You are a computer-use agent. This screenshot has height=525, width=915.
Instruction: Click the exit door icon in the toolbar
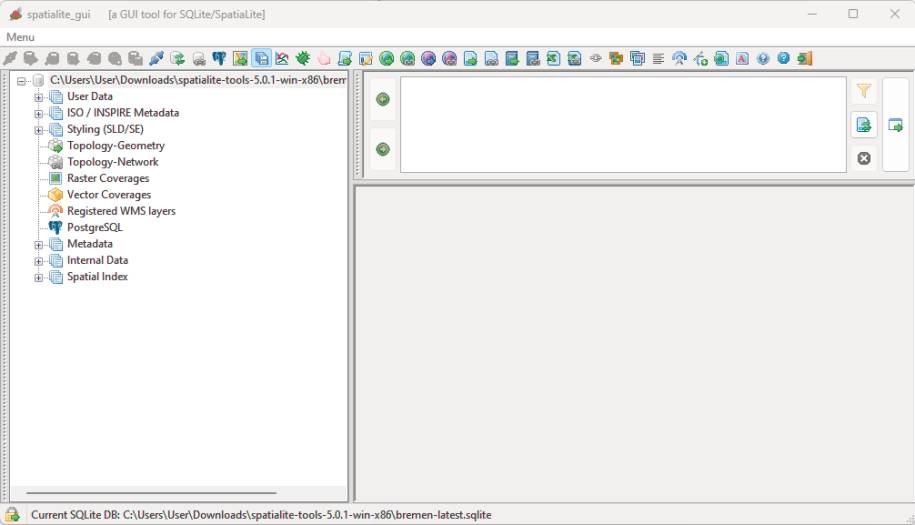click(805, 58)
